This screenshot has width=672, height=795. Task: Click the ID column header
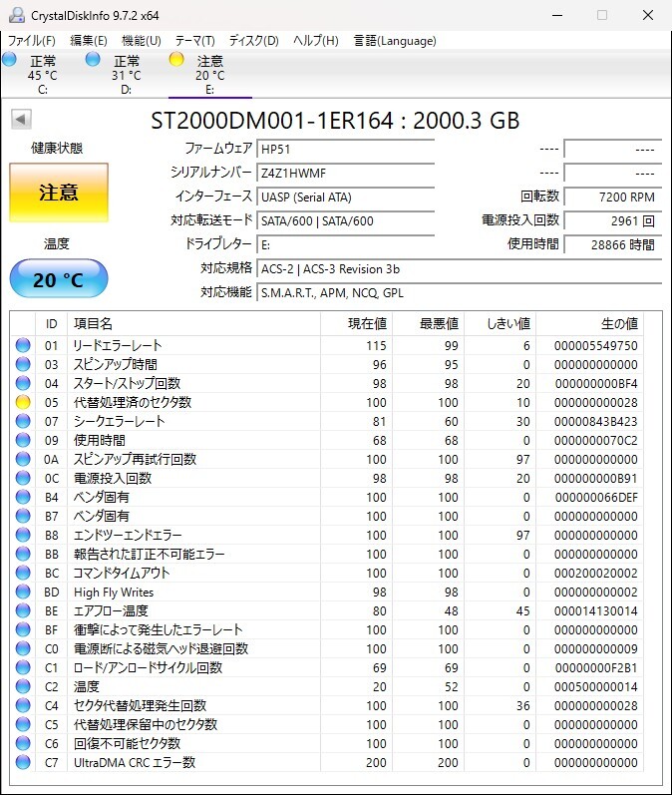coord(51,323)
